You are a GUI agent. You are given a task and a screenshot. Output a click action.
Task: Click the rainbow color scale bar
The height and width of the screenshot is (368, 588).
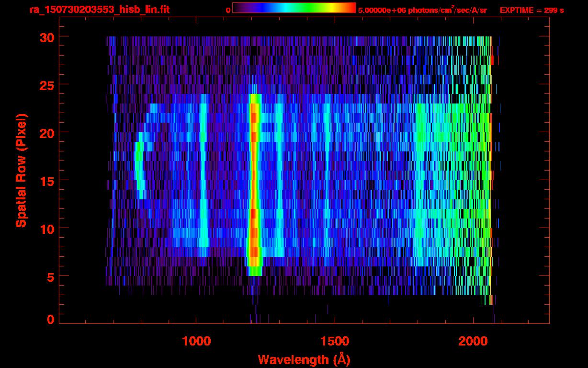click(294, 8)
